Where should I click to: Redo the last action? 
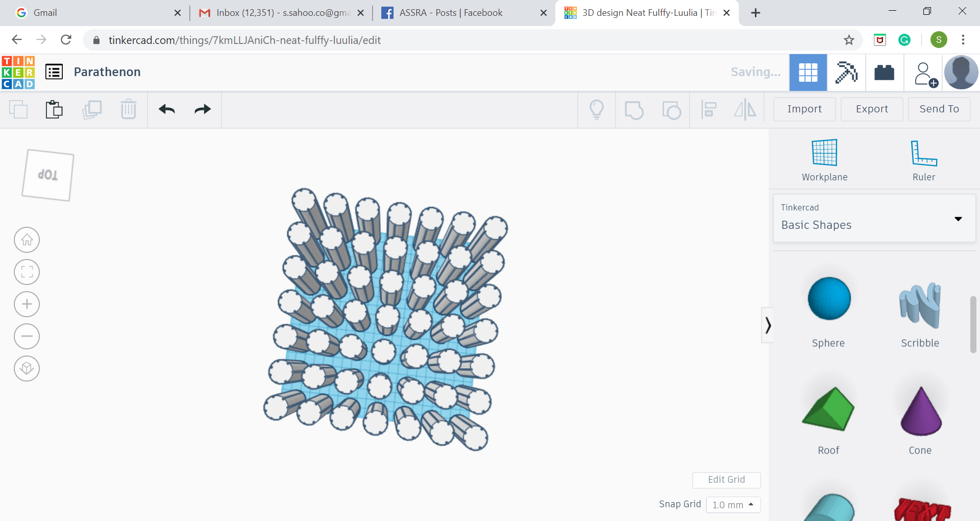(x=203, y=109)
